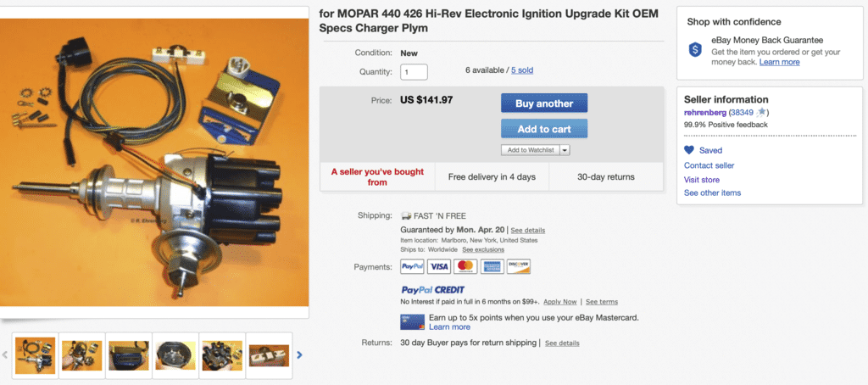Select the second product thumbnail image
The height and width of the screenshot is (385, 868).
click(x=82, y=355)
